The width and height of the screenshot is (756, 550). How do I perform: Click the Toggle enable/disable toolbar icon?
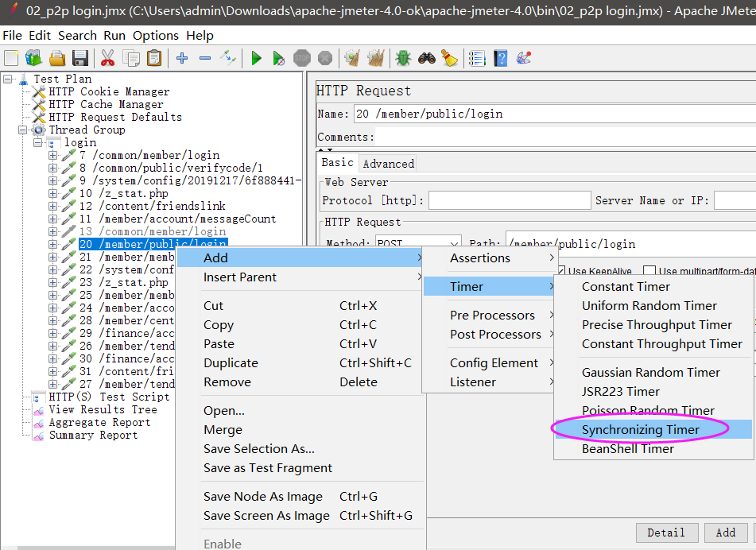coord(227,58)
